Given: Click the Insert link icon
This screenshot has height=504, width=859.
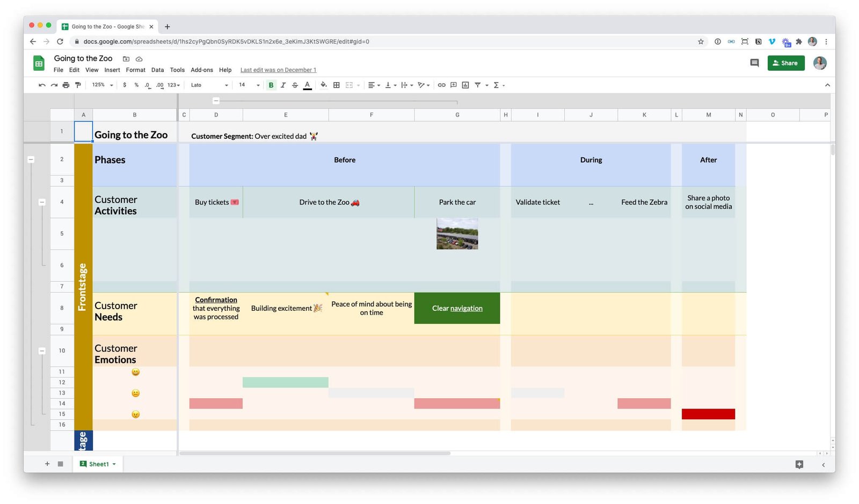Looking at the screenshot, I should [x=441, y=85].
